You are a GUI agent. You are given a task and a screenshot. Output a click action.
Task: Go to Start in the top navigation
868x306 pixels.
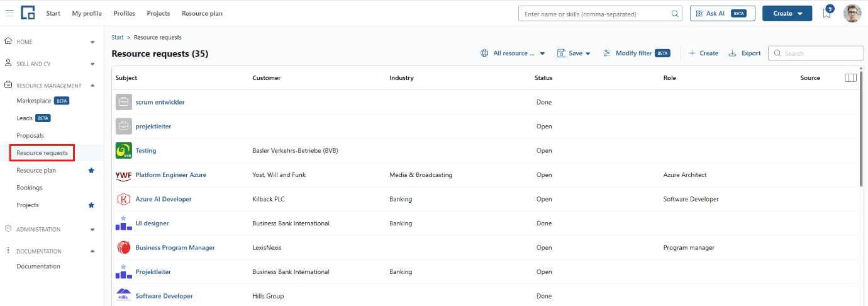pyautogui.click(x=53, y=13)
